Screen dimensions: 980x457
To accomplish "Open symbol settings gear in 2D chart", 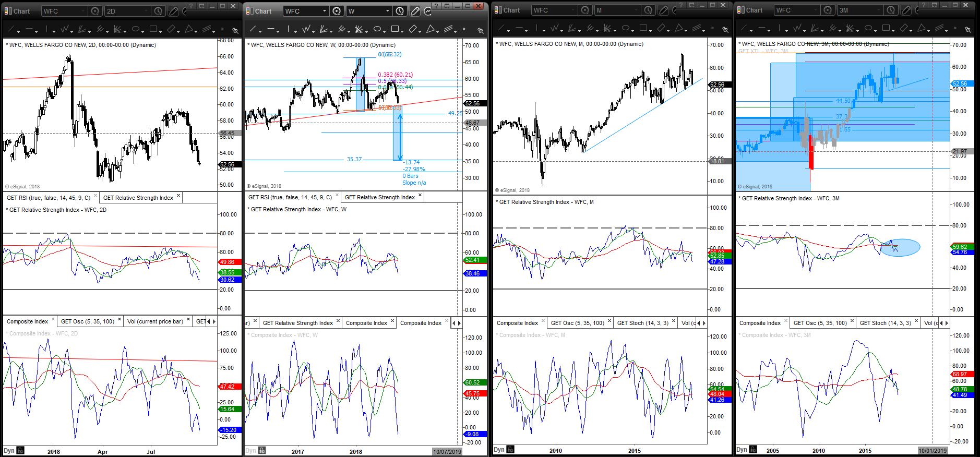I will 94,11.
